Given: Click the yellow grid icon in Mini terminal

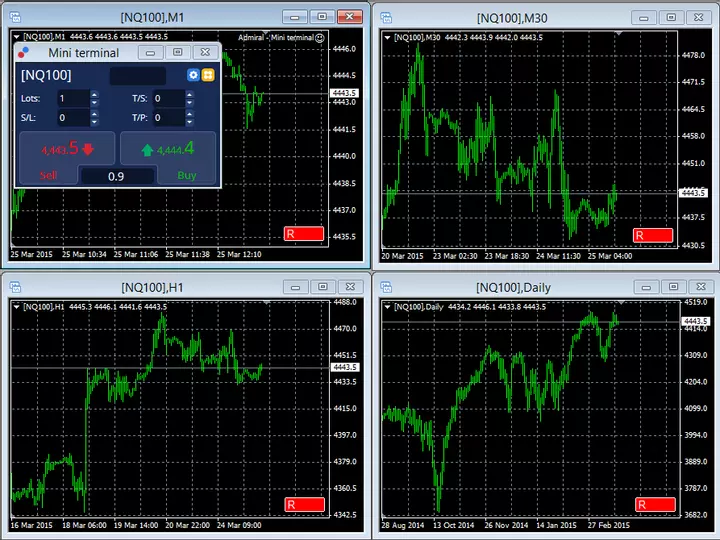Looking at the screenshot, I should point(208,75).
